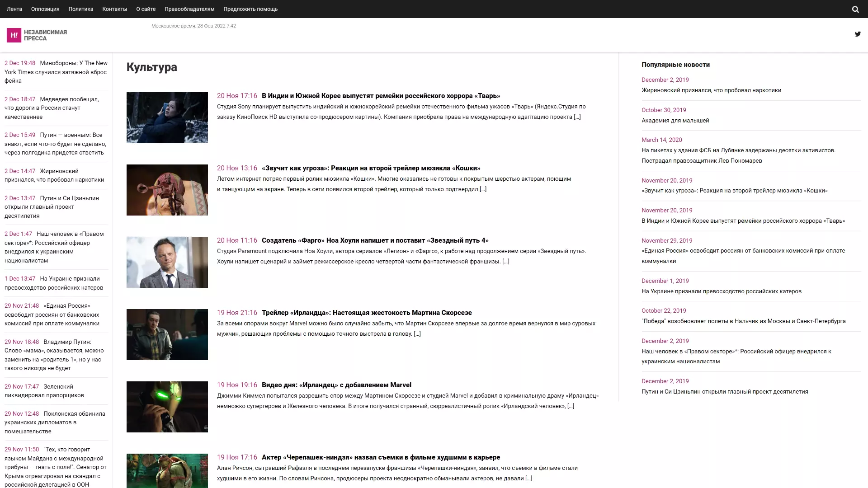Open feed item Путин — военным
868x488 pixels.
click(55, 144)
